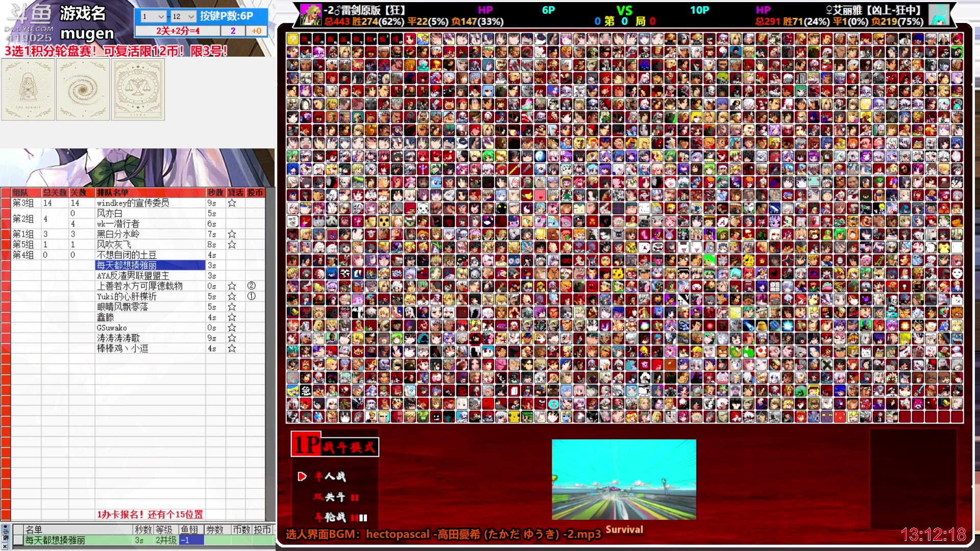Click the 2并级 level cell
Viewport: 980px width, 551px height.
click(x=166, y=540)
